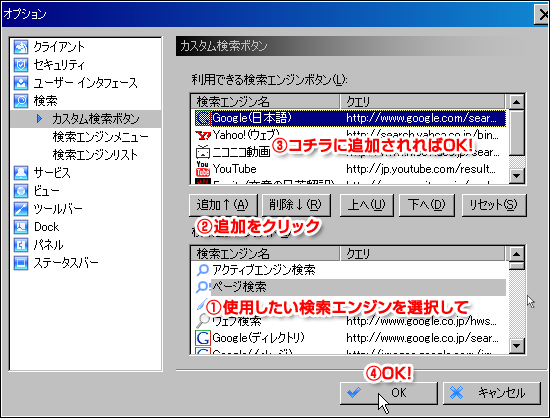Click the ニコニコ動画 TV icon
This screenshot has width=550, height=418.
[x=202, y=152]
